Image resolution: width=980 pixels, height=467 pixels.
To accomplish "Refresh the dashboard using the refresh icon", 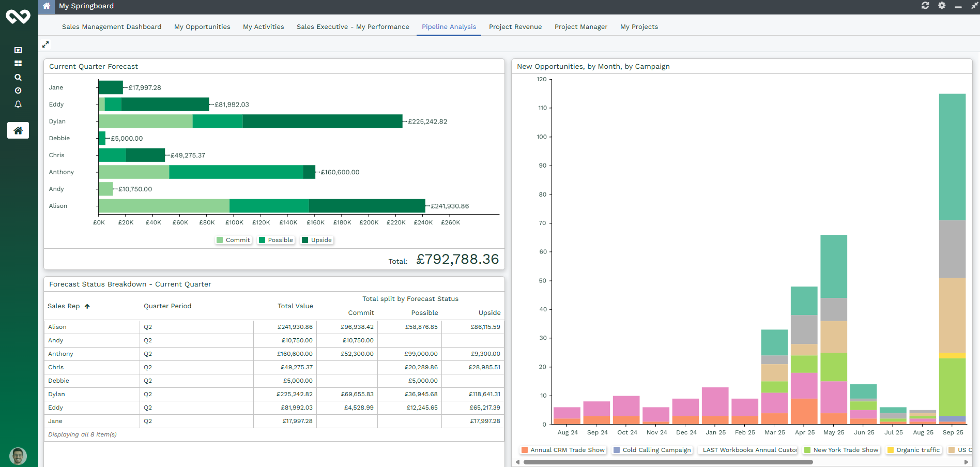I will pyautogui.click(x=925, y=6).
